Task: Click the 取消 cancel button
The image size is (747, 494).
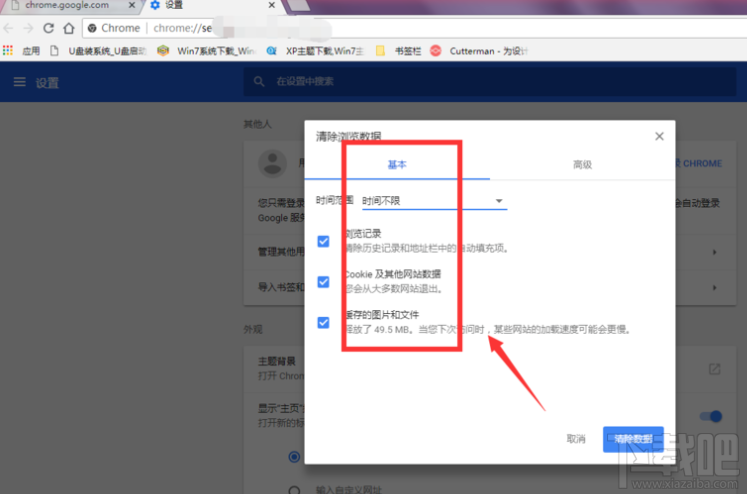Action: 575,439
